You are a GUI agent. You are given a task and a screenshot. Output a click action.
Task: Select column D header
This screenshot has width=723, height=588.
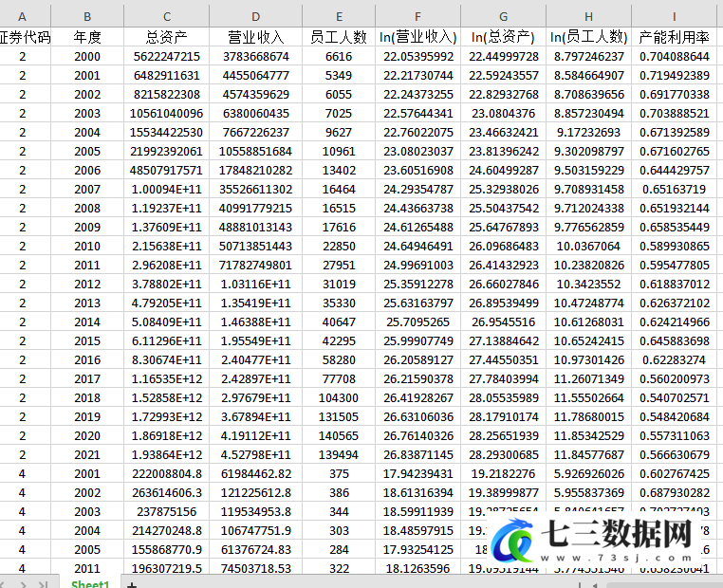[x=255, y=16]
